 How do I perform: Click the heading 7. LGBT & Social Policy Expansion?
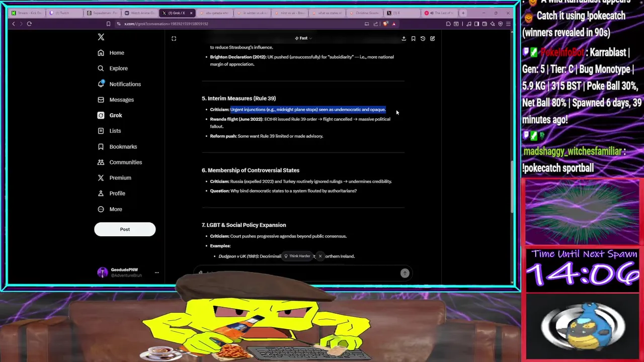pyautogui.click(x=244, y=225)
